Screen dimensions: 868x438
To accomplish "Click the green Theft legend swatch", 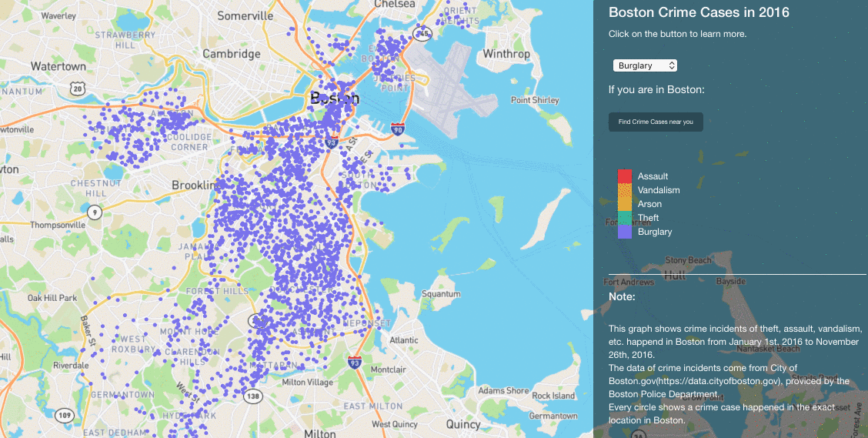I will click(x=625, y=218).
